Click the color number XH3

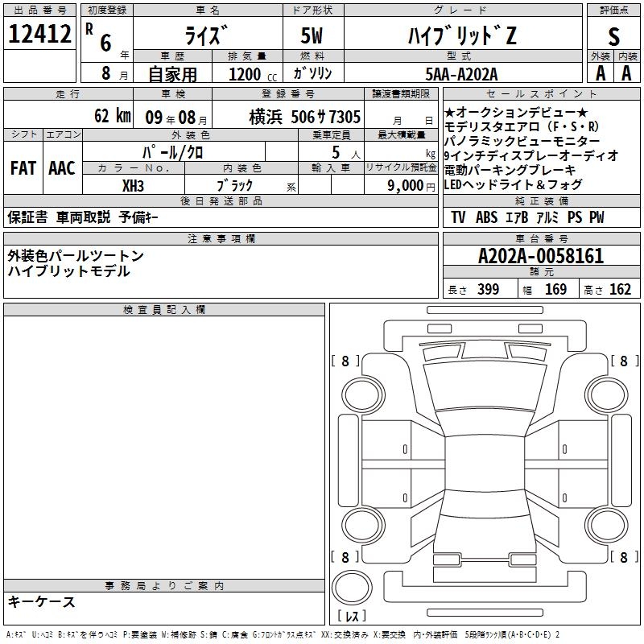[133, 186]
